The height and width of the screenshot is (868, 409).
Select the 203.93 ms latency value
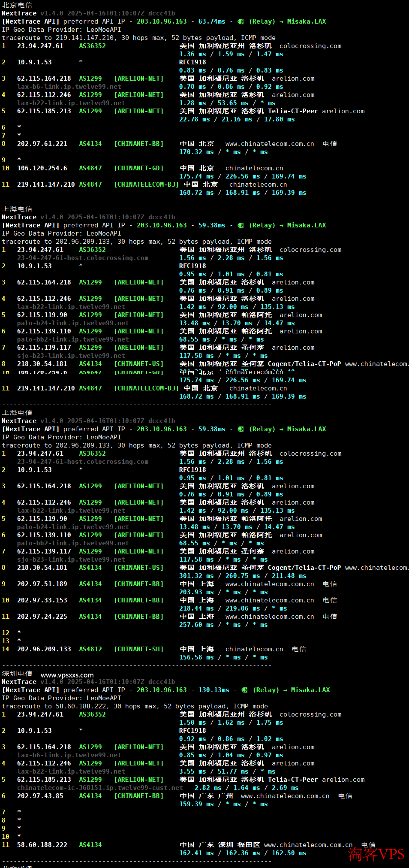pyautogui.click(x=196, y=592)
